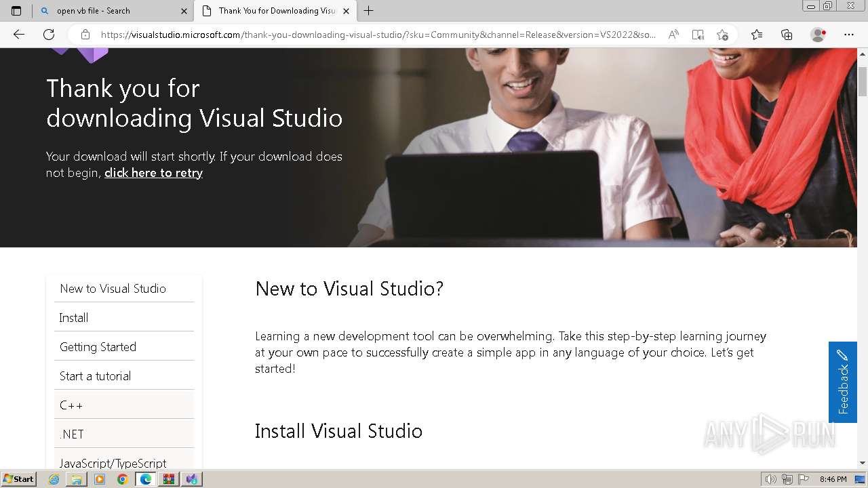The width and height of the screenshot is (868, 488).
Task: Switch to the 'open vb file - Search' tab
Action: (x=113, y=11)
